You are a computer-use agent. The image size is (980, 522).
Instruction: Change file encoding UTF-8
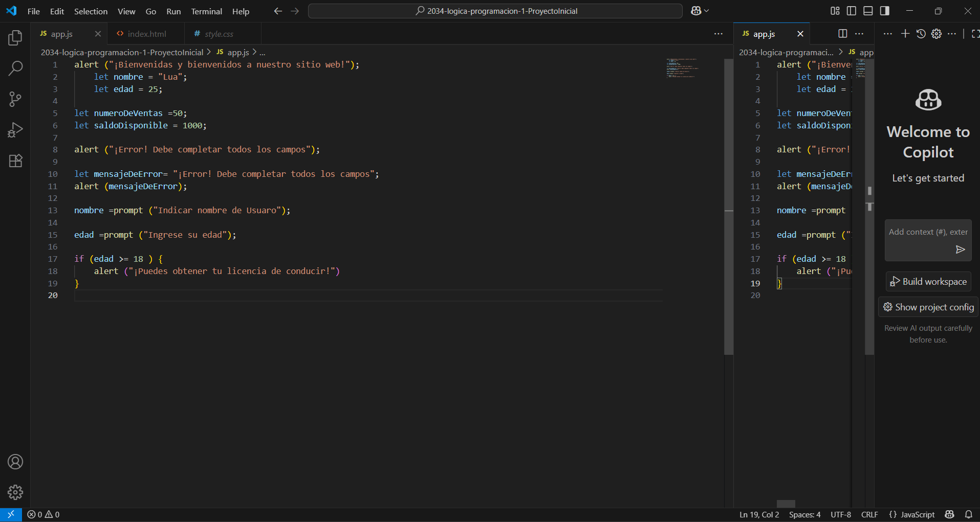pos(841,515)
